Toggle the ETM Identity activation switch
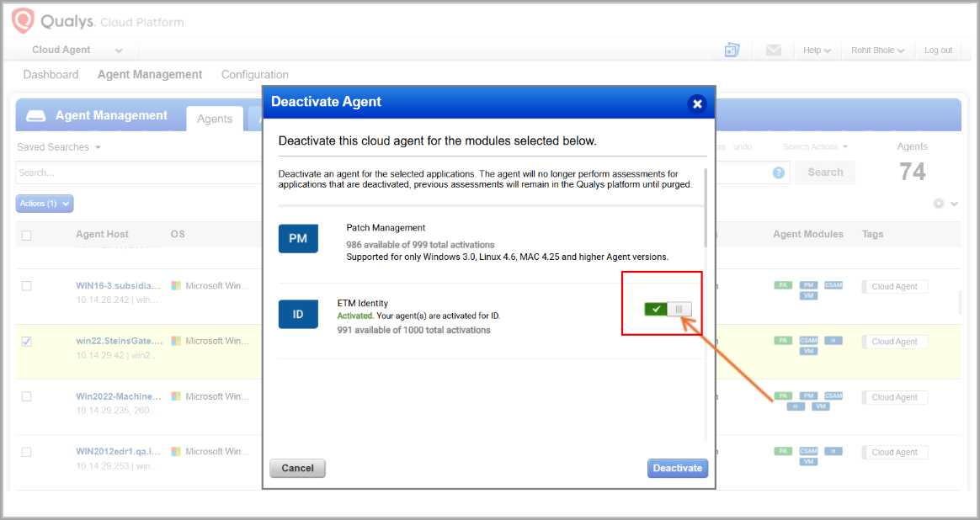980x520 pixels. [x=668, y=309]
